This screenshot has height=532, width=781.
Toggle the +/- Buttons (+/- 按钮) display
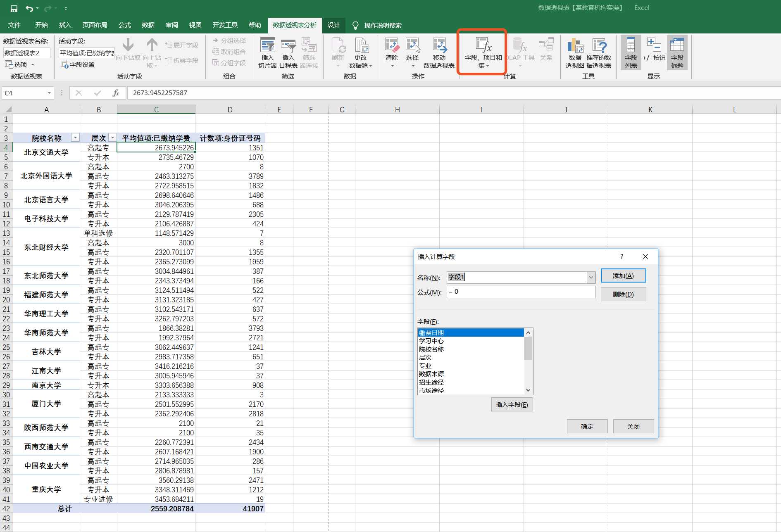click(x=654, y=50)
